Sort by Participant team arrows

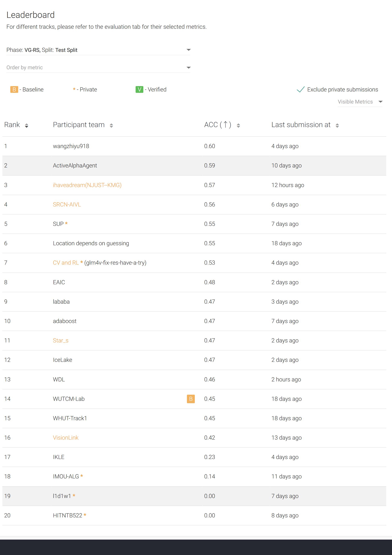[x=111, y=125]
